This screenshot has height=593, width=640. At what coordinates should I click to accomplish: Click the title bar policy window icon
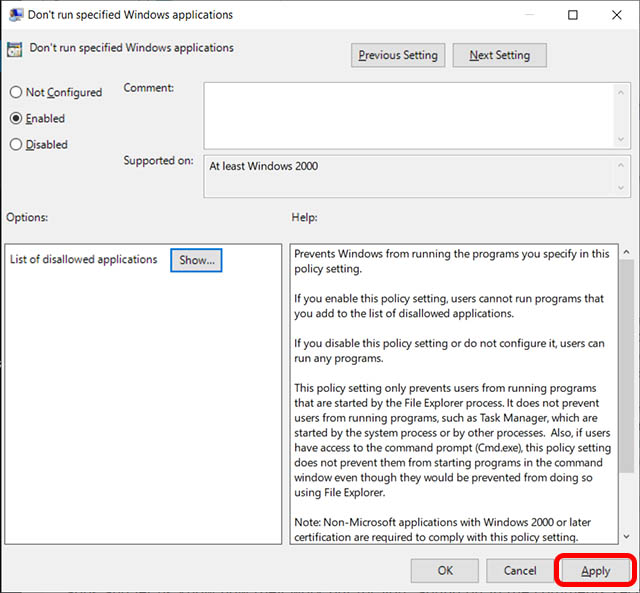click(x=16, y=15)
